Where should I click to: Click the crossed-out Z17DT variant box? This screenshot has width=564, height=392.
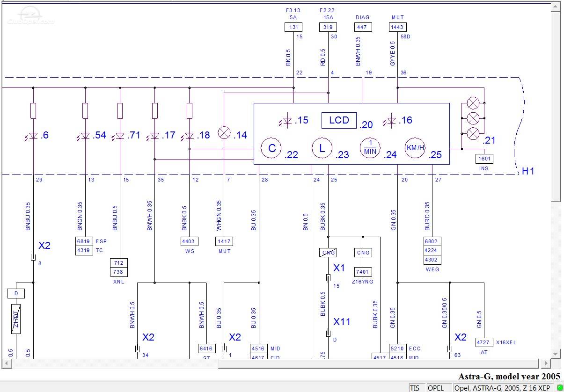15,319
